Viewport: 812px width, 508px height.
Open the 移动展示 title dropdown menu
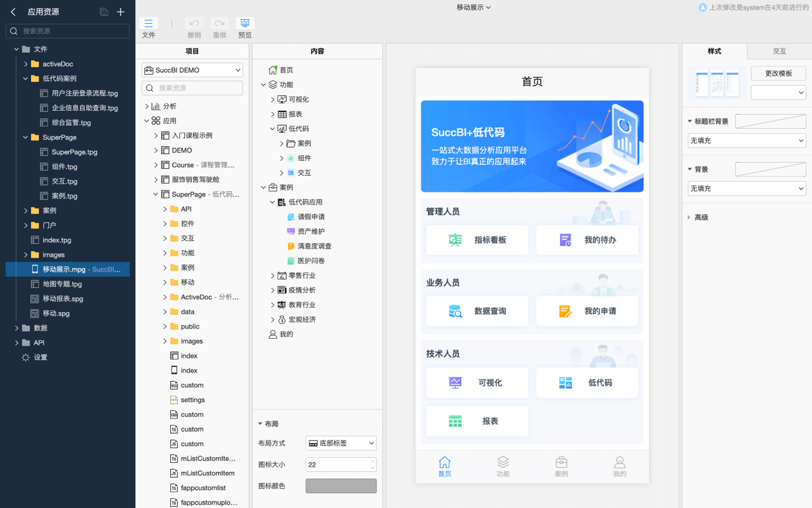474,7
